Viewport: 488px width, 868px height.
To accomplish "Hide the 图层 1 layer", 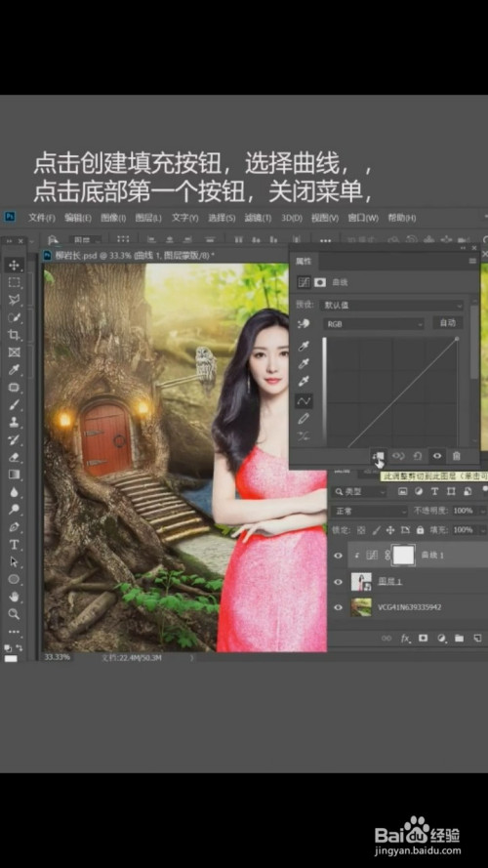I will point(338,582).
